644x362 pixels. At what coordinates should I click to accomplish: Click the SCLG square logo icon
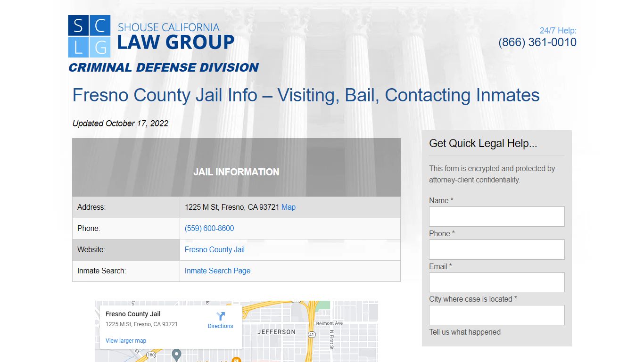point(89,36)
